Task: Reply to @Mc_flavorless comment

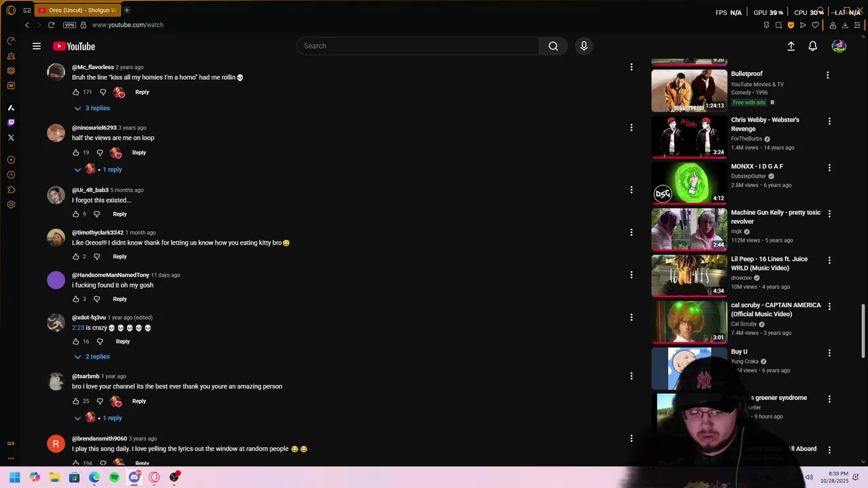Action: pyautogui.click(x=142, y=92)
